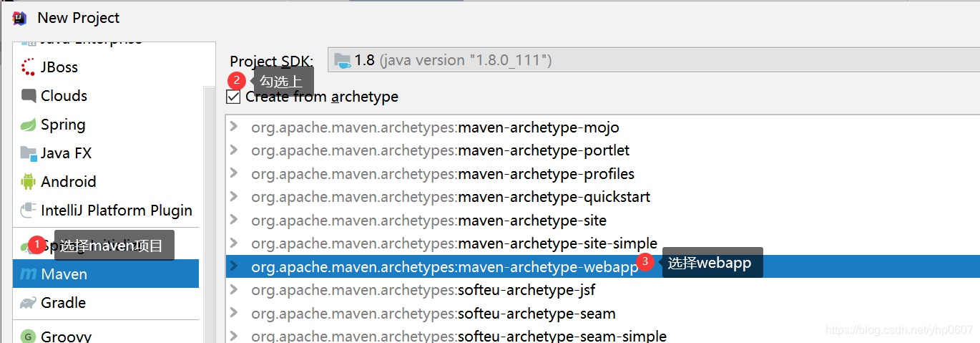
Task: Click the JBoss icon in the sidebar
Action: 29,67
